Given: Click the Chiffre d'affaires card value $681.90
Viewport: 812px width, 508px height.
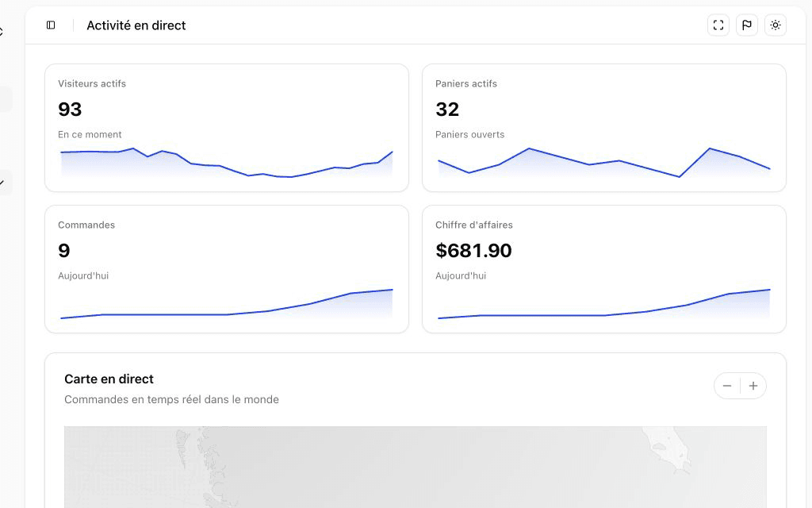Looking at the screenshot, I should [473, 250].
